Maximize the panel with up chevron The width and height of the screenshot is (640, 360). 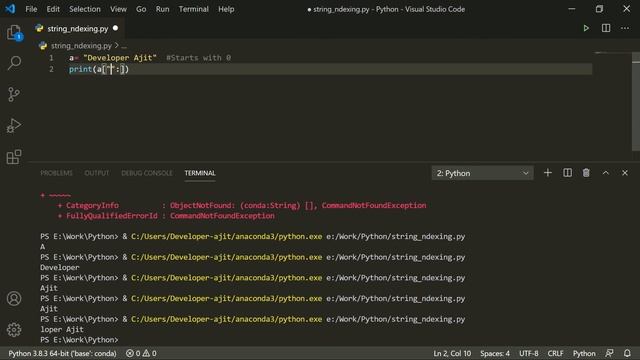coord(606,173)
